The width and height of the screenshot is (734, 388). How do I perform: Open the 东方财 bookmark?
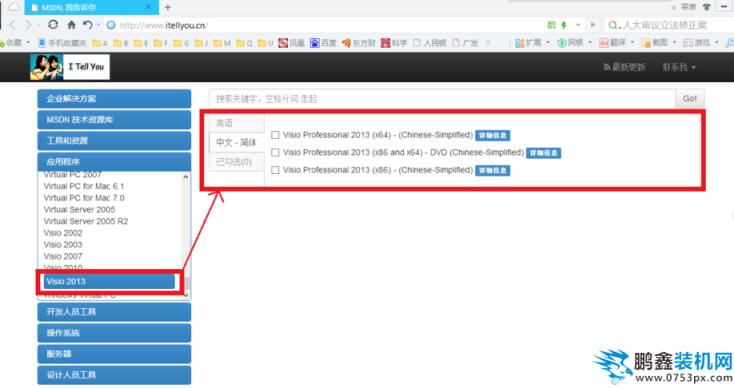[x=359, y=43]
